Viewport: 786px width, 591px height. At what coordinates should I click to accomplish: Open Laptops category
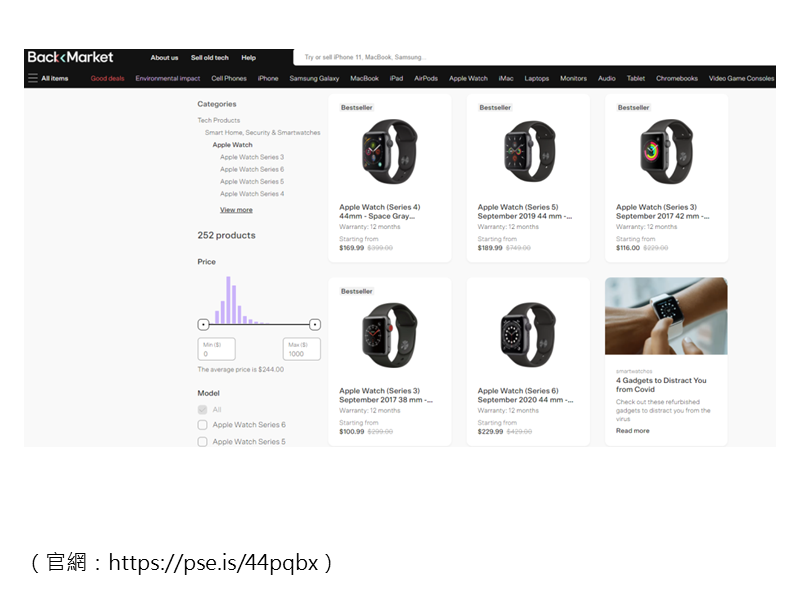pos(536,78)
